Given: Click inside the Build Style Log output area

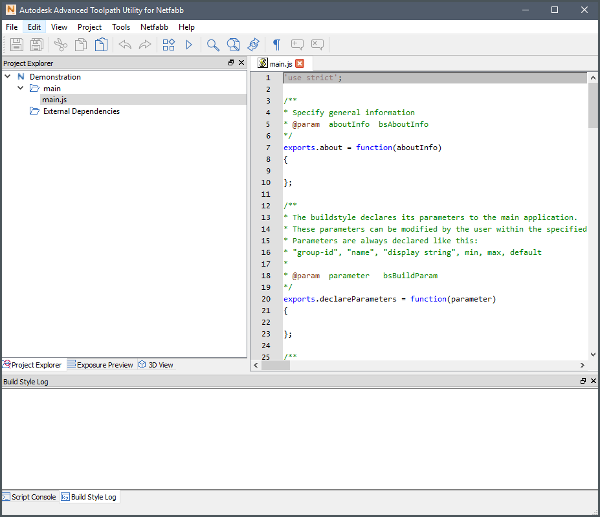Looking at the screenshot, I should (300, 439).
